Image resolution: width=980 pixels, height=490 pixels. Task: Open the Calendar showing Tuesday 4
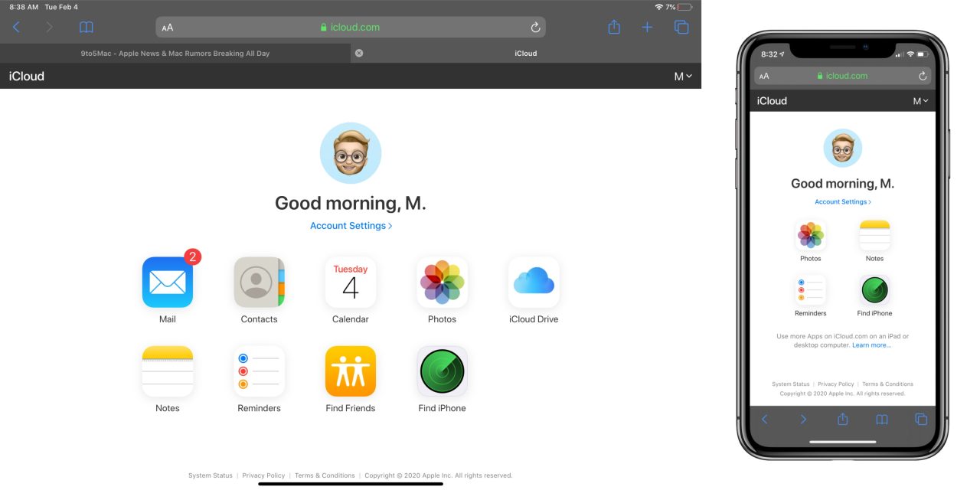click(x=351, y=282)
